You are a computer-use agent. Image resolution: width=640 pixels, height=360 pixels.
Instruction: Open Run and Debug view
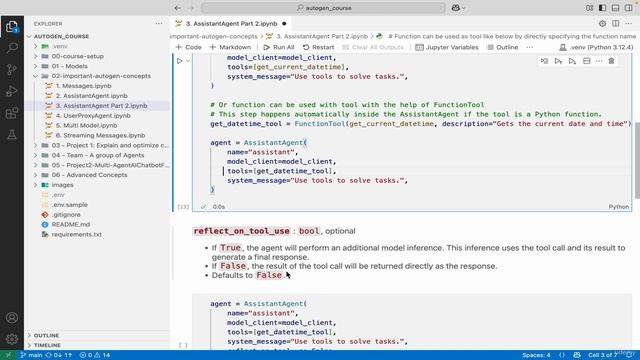click(x=12, y=91)
